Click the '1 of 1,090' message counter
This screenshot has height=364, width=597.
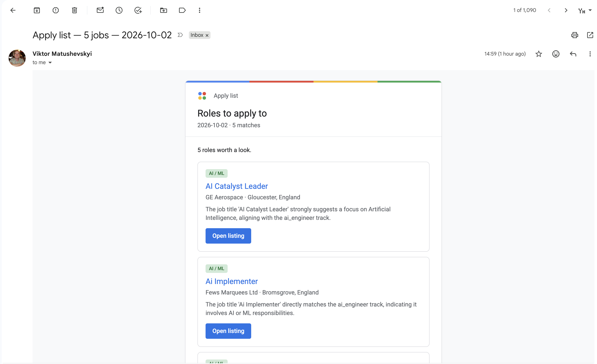point(525,10)
